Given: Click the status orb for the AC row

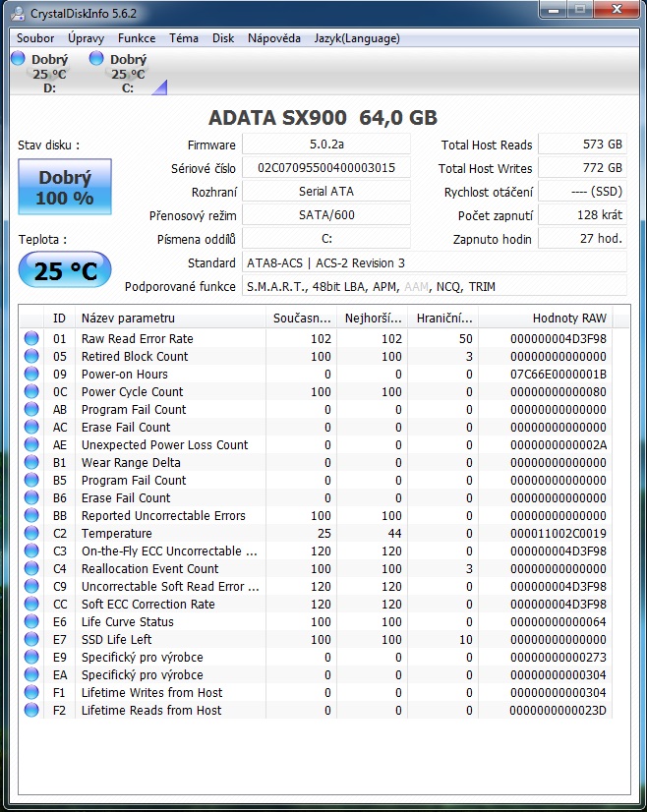Looking at the screenshot, I should (x=31, y=428).
